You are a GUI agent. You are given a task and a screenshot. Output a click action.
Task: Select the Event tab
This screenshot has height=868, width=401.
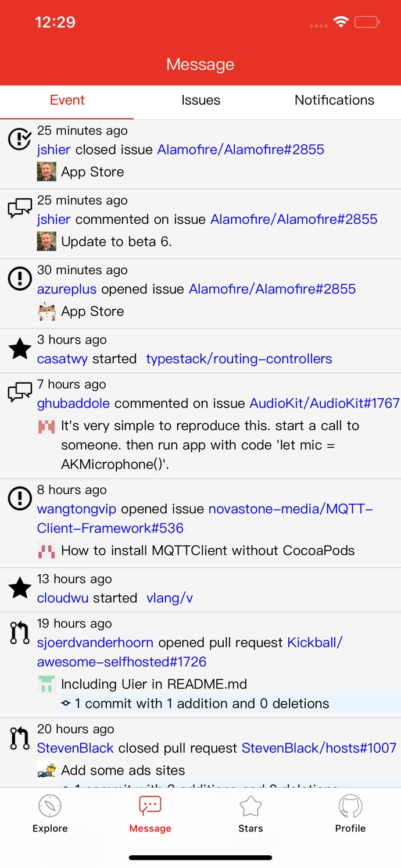point(67,100)
